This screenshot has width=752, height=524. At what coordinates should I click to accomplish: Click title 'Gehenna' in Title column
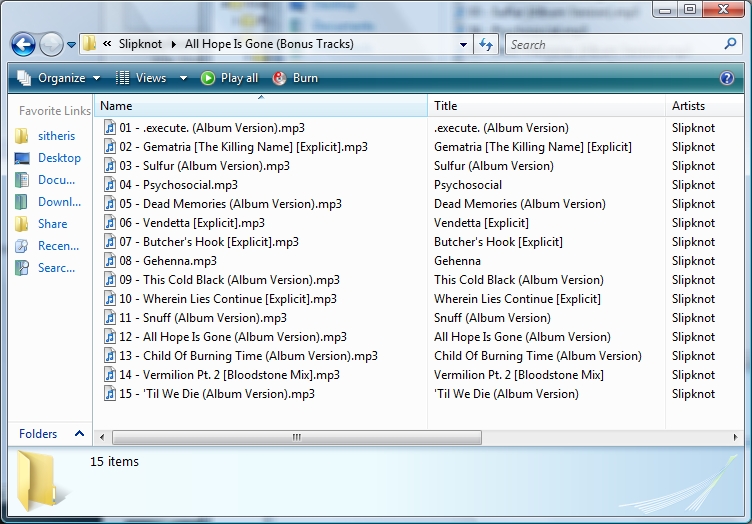point(457,261)
